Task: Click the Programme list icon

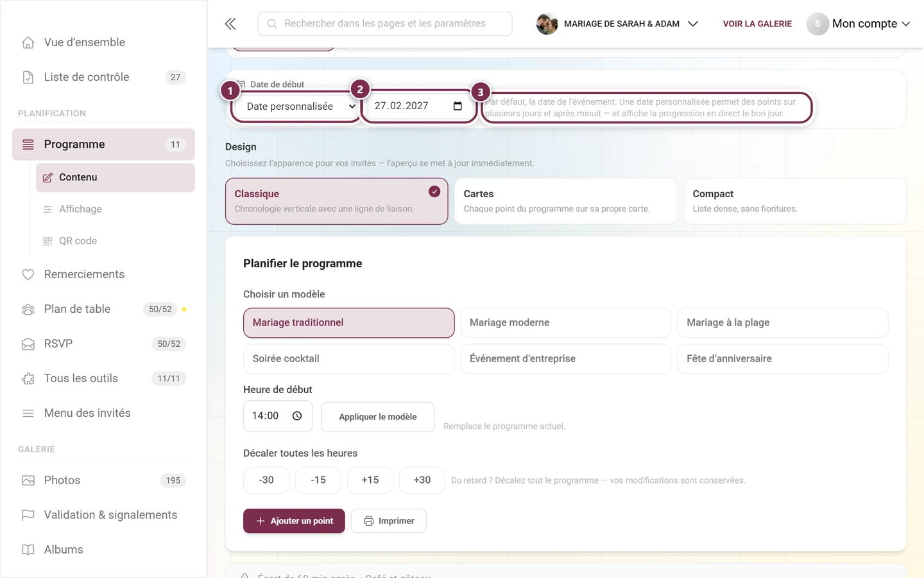Action: coord(28,144)
